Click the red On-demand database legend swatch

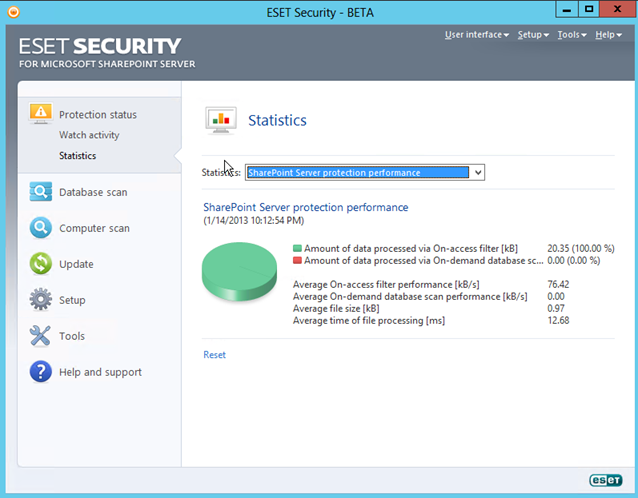point(297,260)
